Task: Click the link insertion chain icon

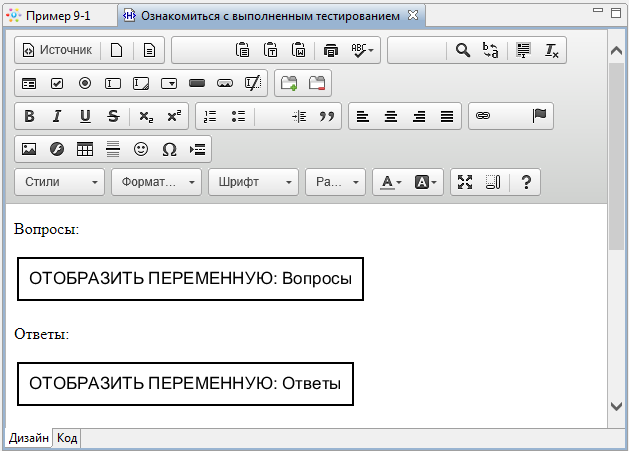Action: [x=483, y=116]
